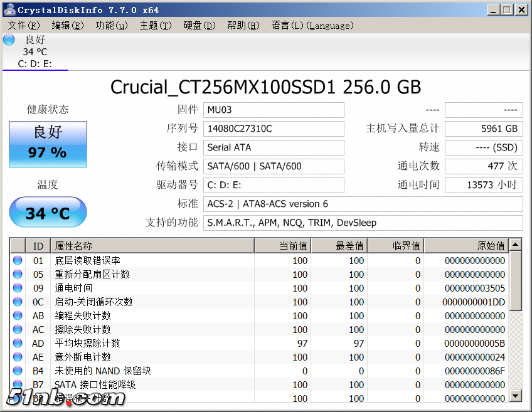Click status orb for attribute AD row

(18, 343)
